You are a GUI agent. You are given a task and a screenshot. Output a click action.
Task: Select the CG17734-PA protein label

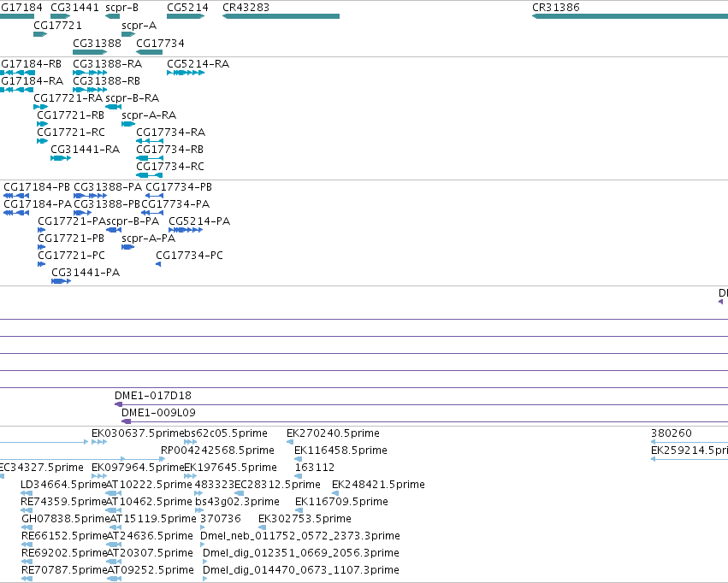(175, 204)
